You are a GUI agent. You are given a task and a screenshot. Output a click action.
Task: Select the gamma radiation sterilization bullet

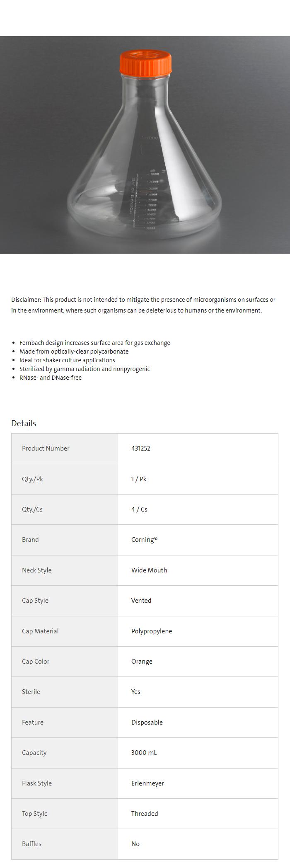pyautogui.click(x=85, y=369)
